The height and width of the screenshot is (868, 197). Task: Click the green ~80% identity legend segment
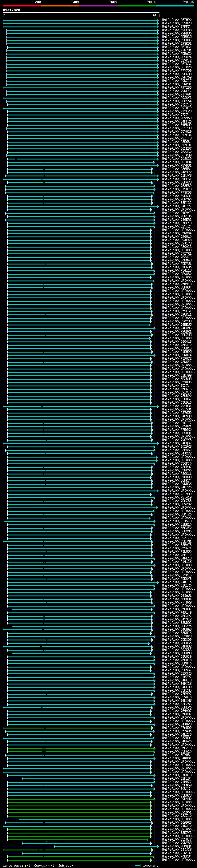136,6
